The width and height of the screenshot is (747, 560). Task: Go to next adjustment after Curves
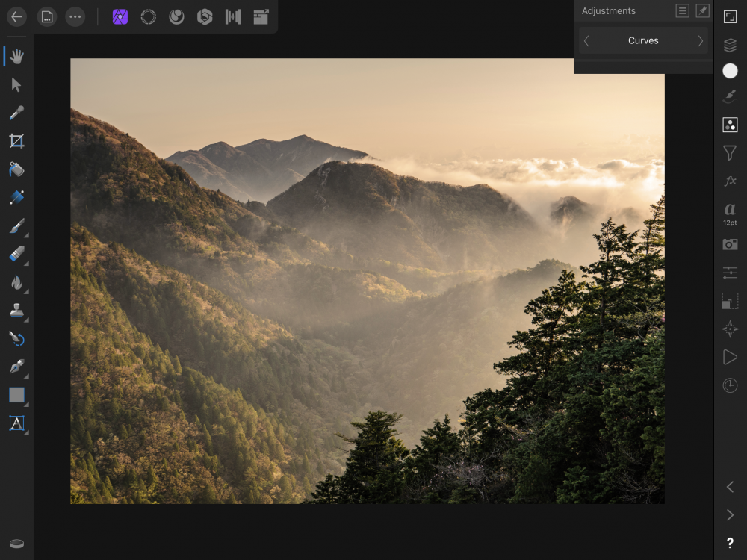[700, 41]
